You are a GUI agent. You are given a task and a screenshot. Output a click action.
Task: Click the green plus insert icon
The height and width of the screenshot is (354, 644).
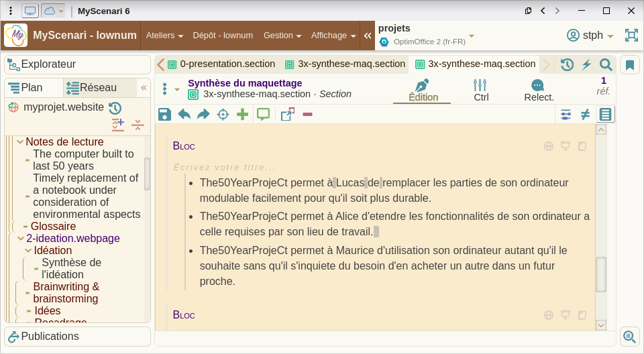242,115
